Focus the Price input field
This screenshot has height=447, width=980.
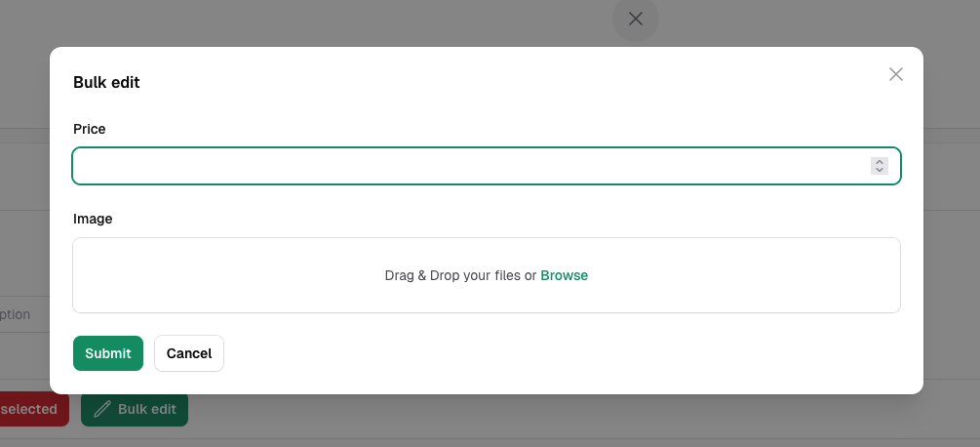468,166
